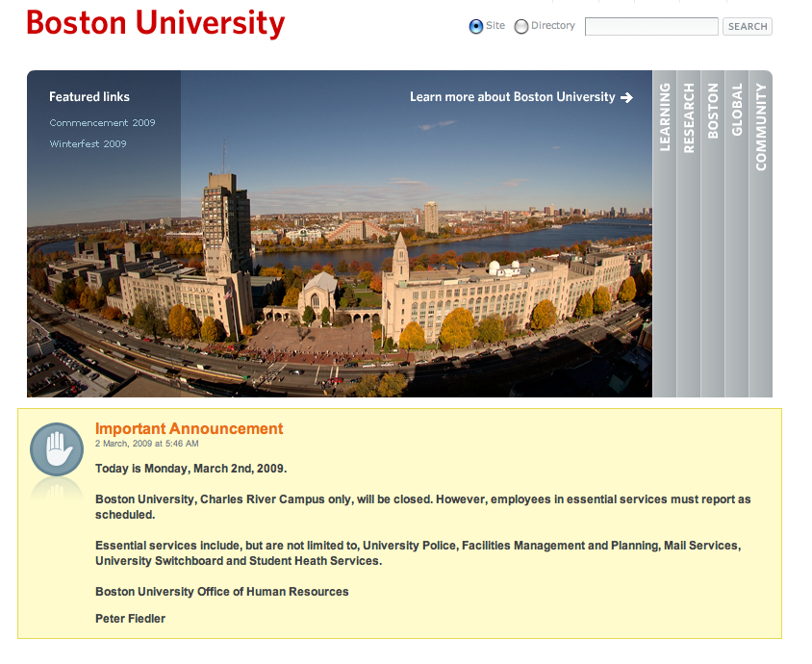Focus the search text field
The image size is (812, 664).
point(651,27)
